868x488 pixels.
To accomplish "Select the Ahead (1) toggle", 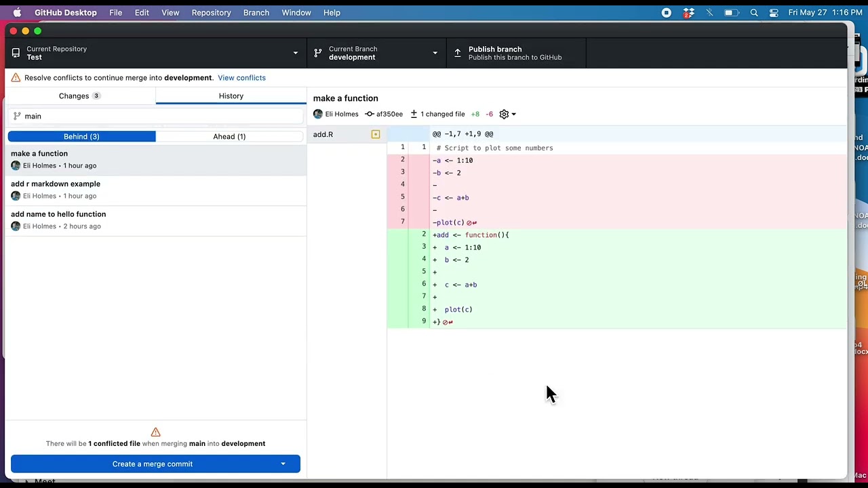I will click(x=229, y=136).
